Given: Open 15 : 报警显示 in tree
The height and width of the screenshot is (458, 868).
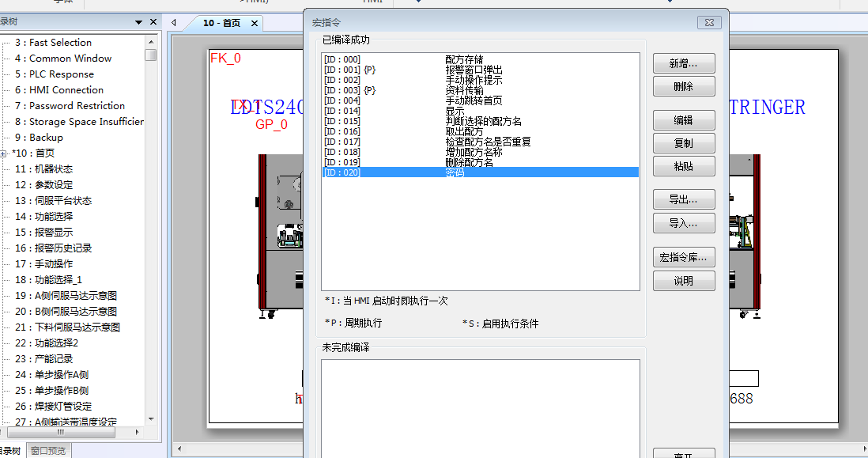Looking at the screenshot, I should pos(54,233).
